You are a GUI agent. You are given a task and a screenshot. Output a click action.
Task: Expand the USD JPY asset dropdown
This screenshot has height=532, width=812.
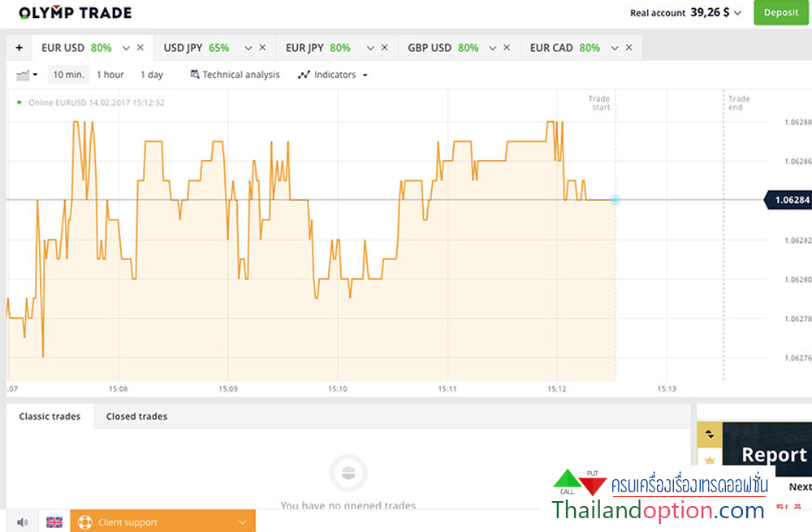click(x=248, y=48)
